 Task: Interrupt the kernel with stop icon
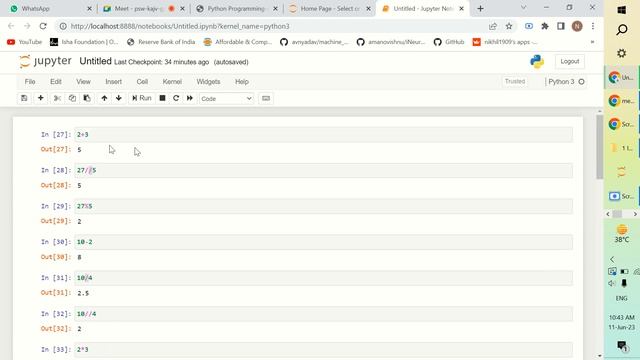coord(162,98)
